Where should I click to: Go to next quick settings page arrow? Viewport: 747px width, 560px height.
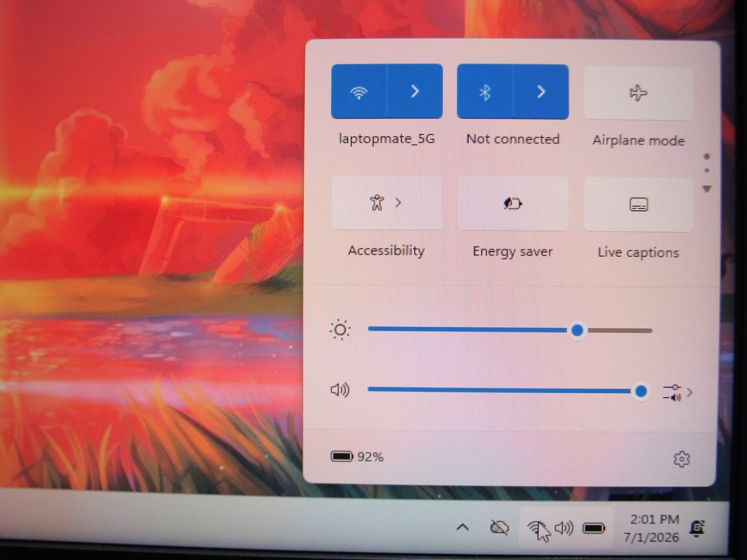tap(707, 189)
